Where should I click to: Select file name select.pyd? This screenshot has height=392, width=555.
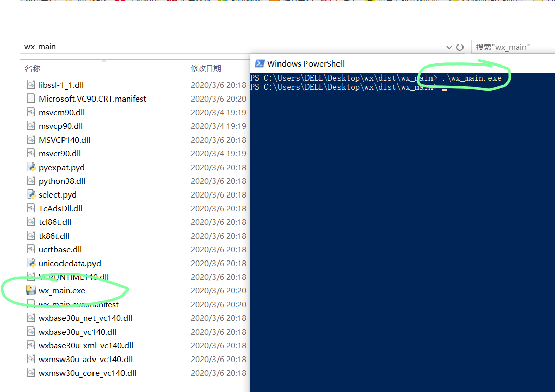point(58,195)
